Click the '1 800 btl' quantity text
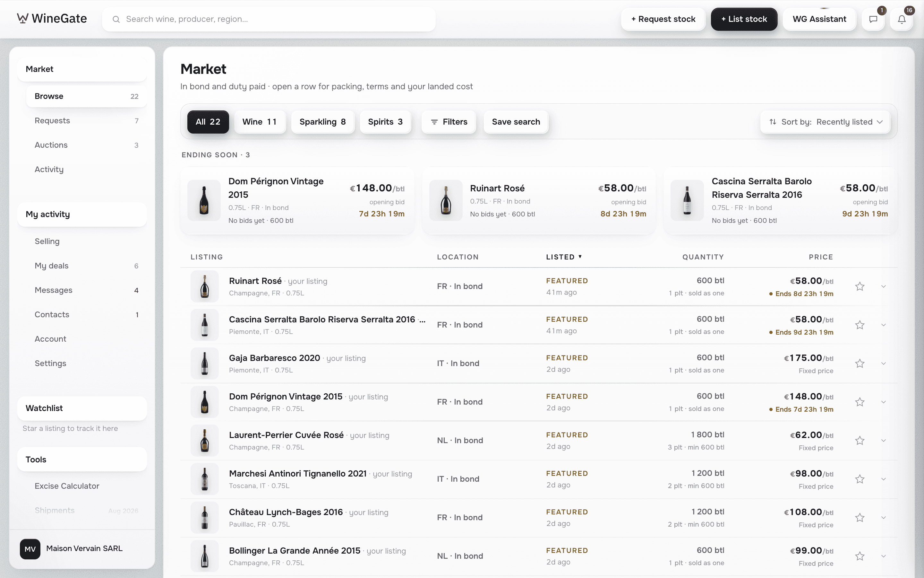 pos(707,435)
